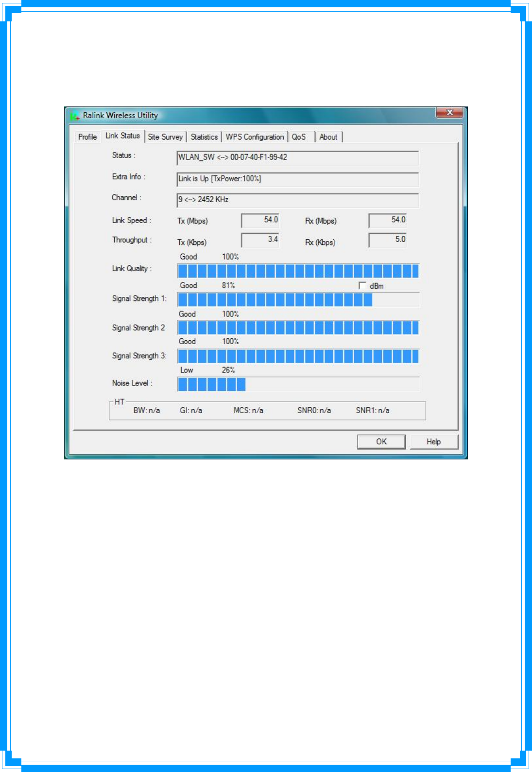Select the Link Status tab
The width and height of the screenshot is (532, 772).
click(x=122, y=136)
